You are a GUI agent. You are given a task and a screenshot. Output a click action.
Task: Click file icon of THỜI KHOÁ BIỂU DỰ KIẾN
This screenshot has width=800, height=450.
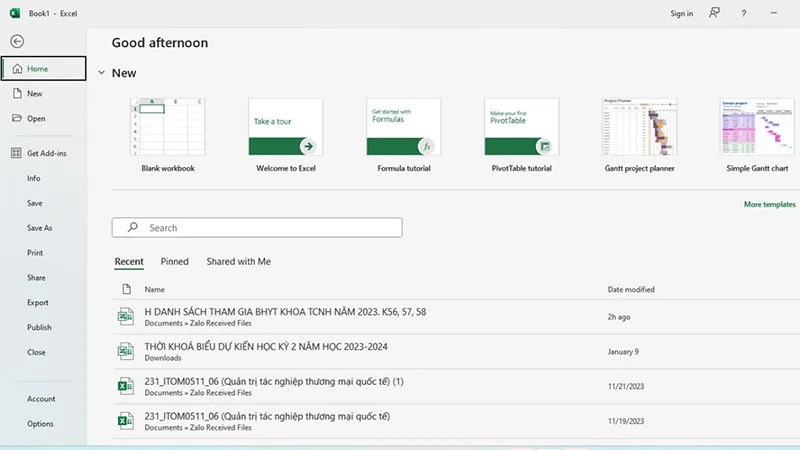click(126, 352)
